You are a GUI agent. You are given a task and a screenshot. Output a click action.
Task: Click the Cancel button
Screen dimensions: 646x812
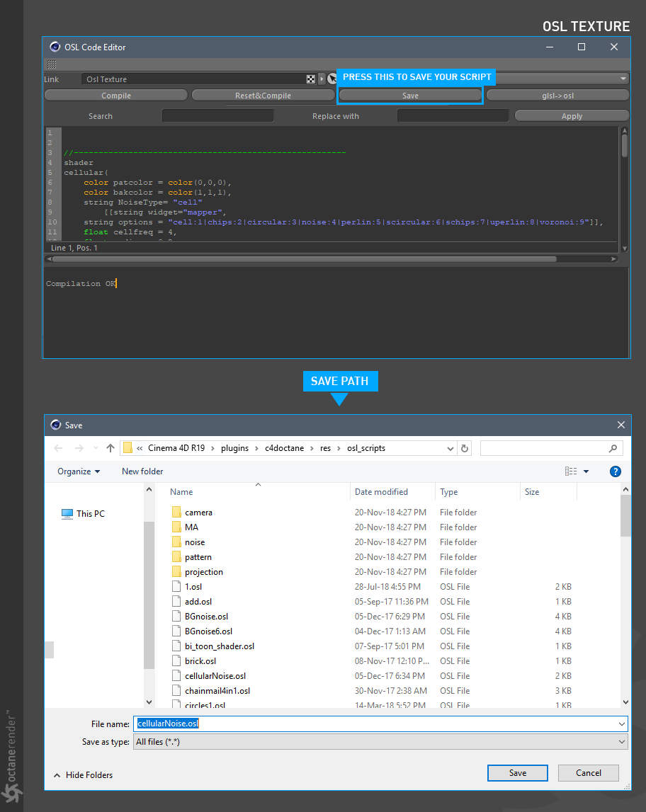point(589,772)
